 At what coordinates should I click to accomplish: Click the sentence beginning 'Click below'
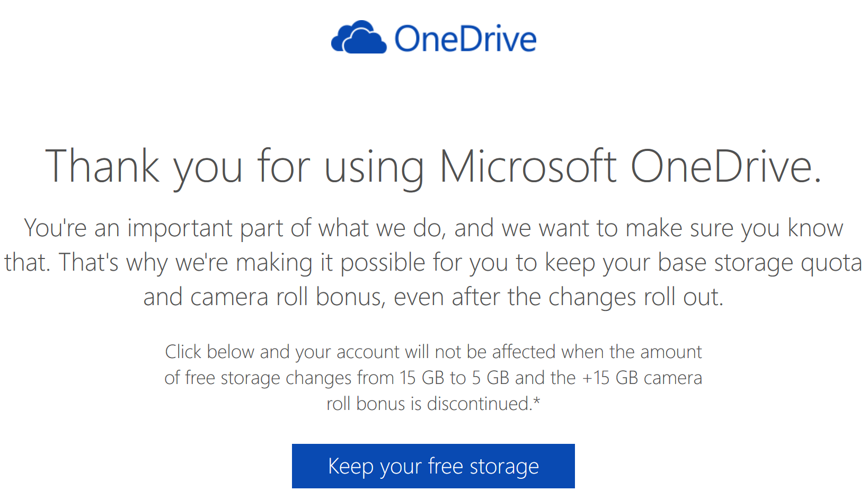point(433,352)
